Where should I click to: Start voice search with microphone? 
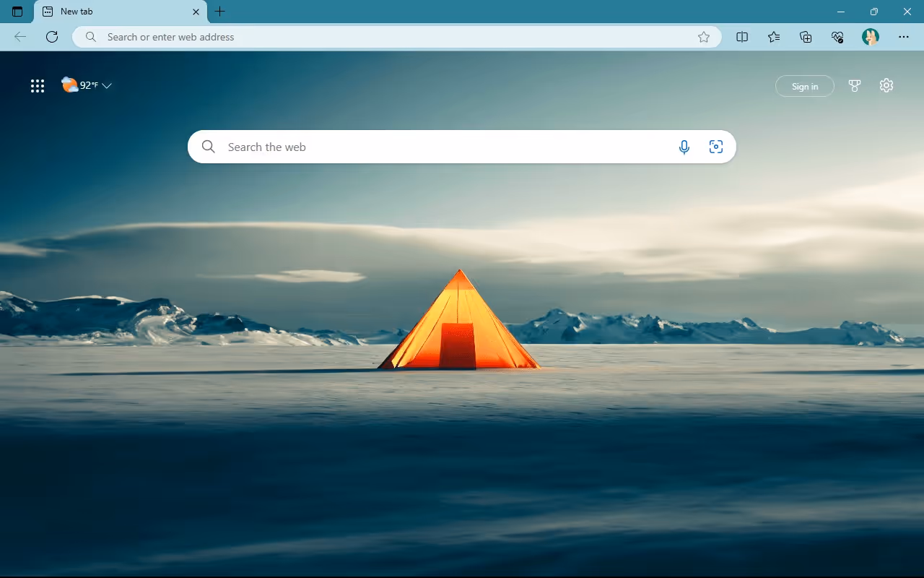point(684,147)
